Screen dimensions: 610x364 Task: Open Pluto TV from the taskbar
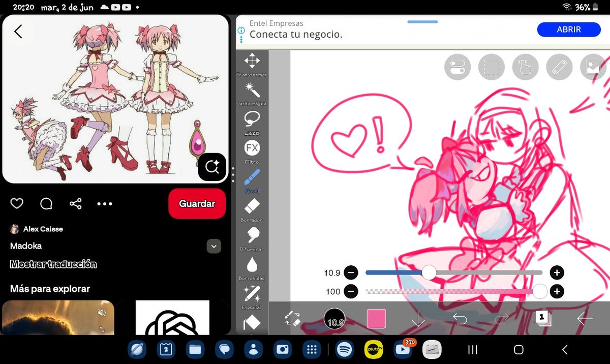pos(374,349)
